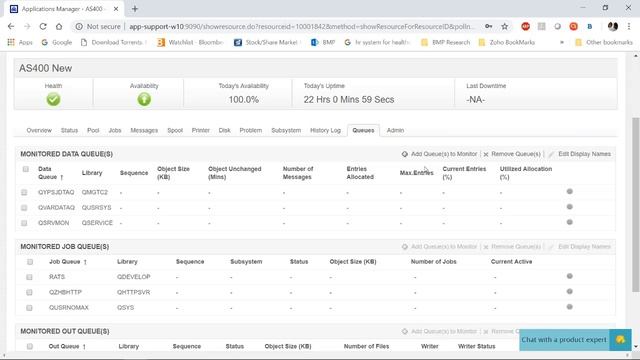The image size is (640, 360).
Task: Click the browser address bar URL
Action: pyautogui.click(x=302, y=27)
